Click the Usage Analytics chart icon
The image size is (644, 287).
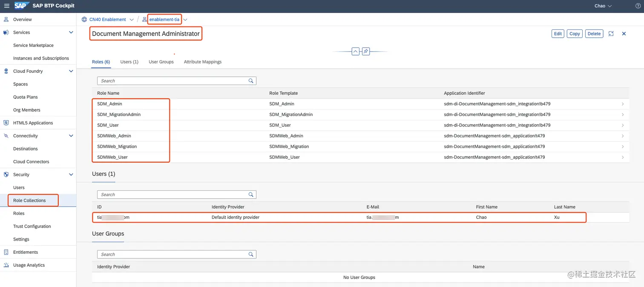(x=6, y=265)
